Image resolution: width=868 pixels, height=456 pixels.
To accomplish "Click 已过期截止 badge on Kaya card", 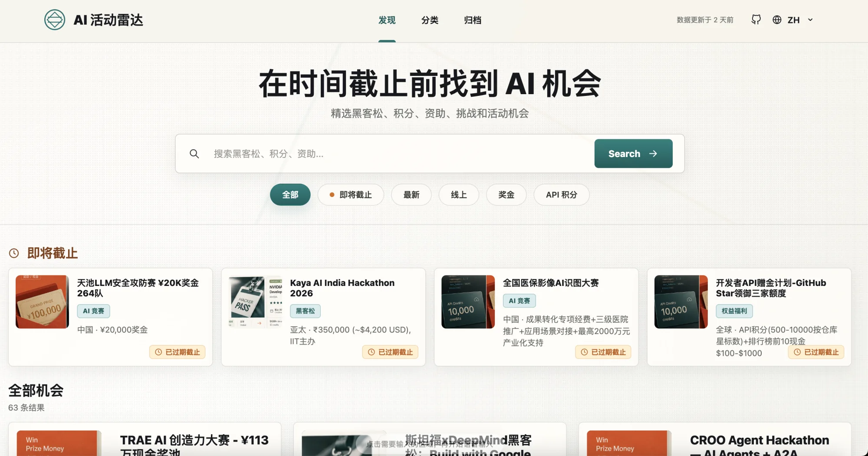I will 390,352.
